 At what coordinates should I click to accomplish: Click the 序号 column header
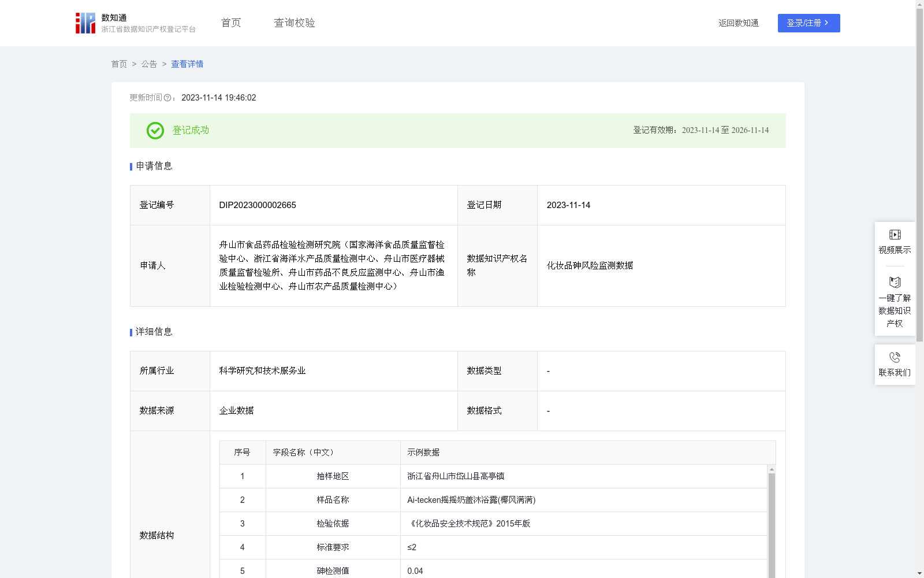[x=242, y=453]
